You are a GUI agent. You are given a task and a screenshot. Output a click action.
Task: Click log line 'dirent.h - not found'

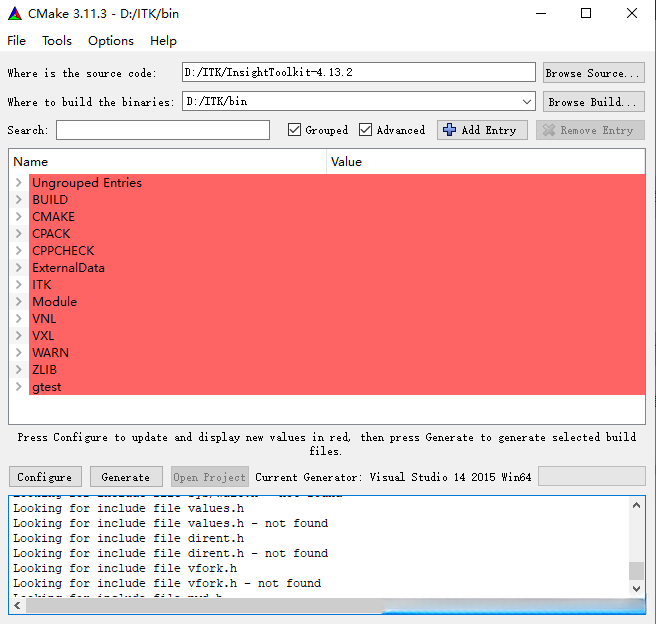pyautogui.click(x=171, y=553)
